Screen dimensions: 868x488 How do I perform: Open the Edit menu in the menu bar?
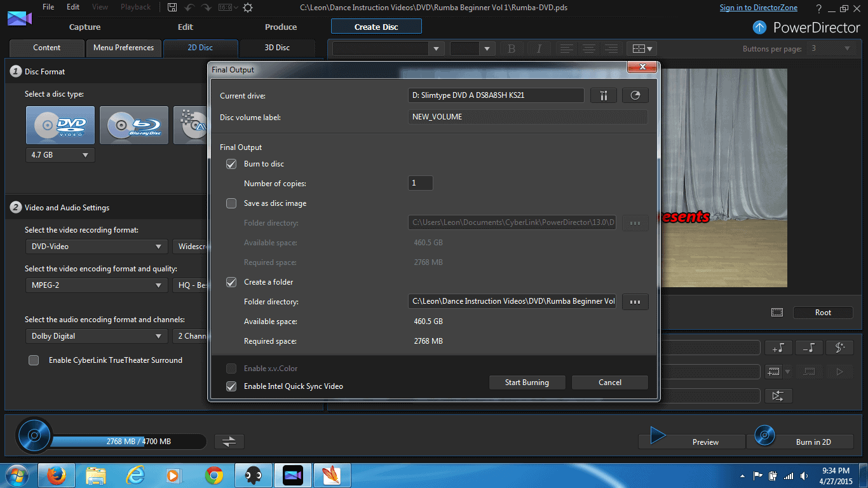point(73,7)
